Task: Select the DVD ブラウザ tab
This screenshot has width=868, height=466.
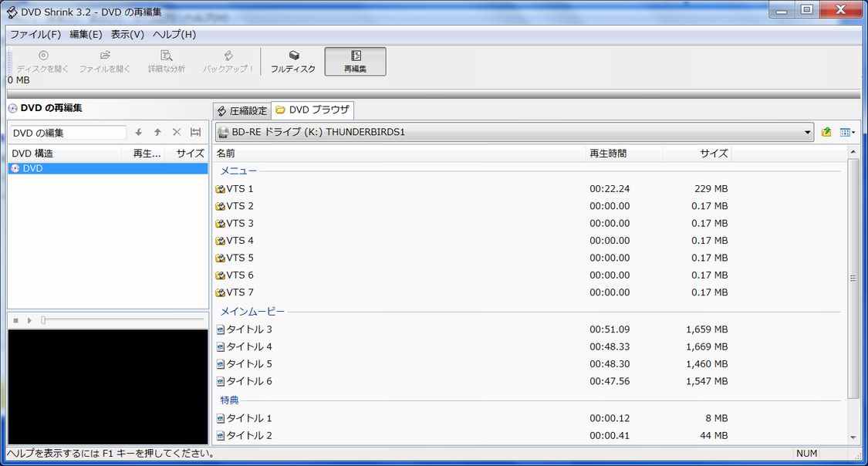Action: pyautogui.click(x=312, y=110)
